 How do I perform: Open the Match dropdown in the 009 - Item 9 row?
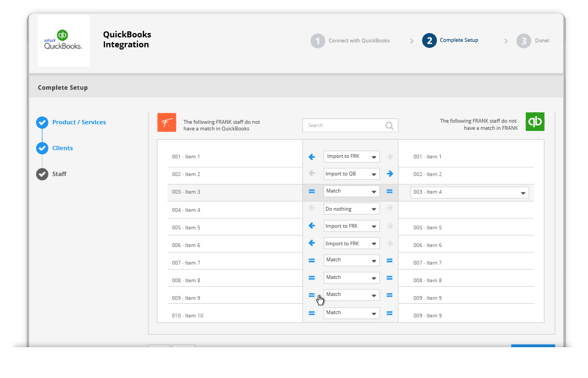tap(351, 295)
